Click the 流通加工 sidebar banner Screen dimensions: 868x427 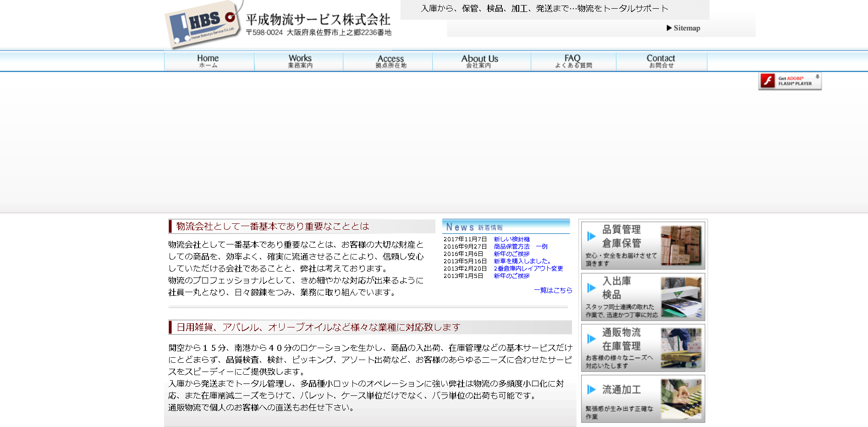[643, 398]
